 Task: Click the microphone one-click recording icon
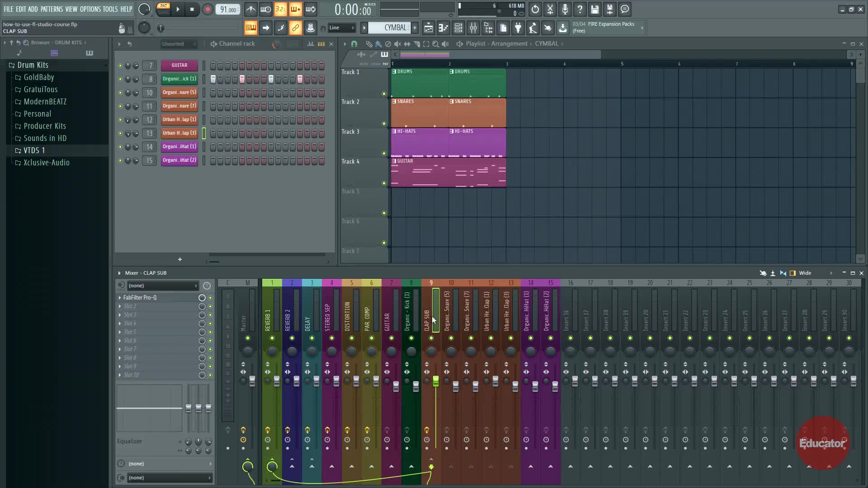point(565,9)
